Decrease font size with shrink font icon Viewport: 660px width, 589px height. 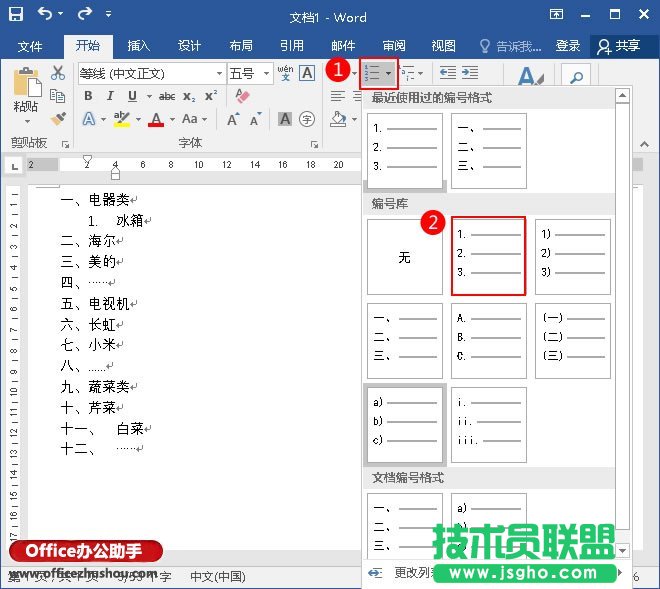255,120
